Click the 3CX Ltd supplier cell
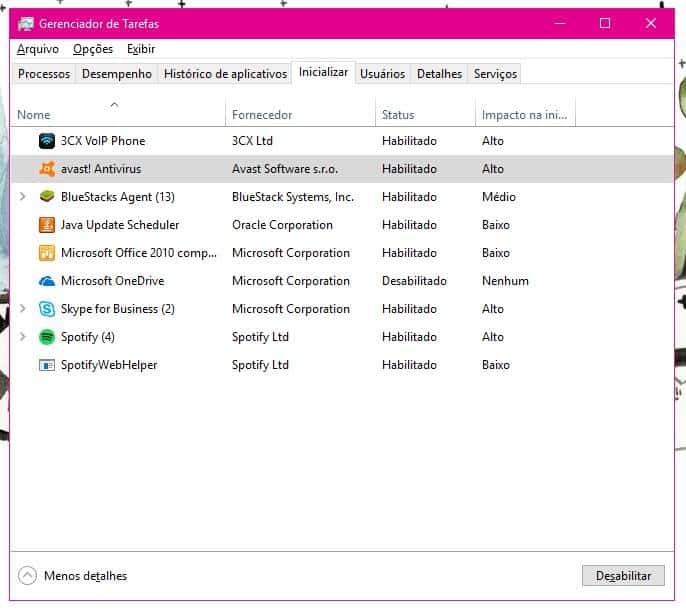This screenshot has width=686, height=610. coord(252,141)
